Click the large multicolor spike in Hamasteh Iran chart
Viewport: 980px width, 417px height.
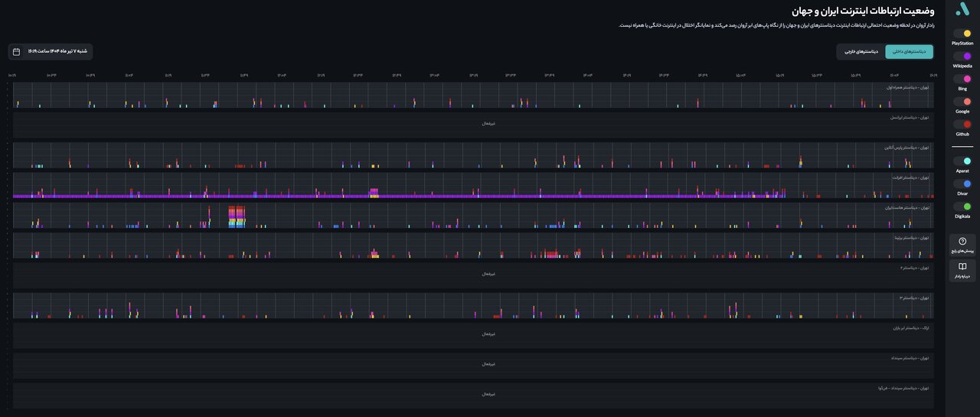[237, 217]
